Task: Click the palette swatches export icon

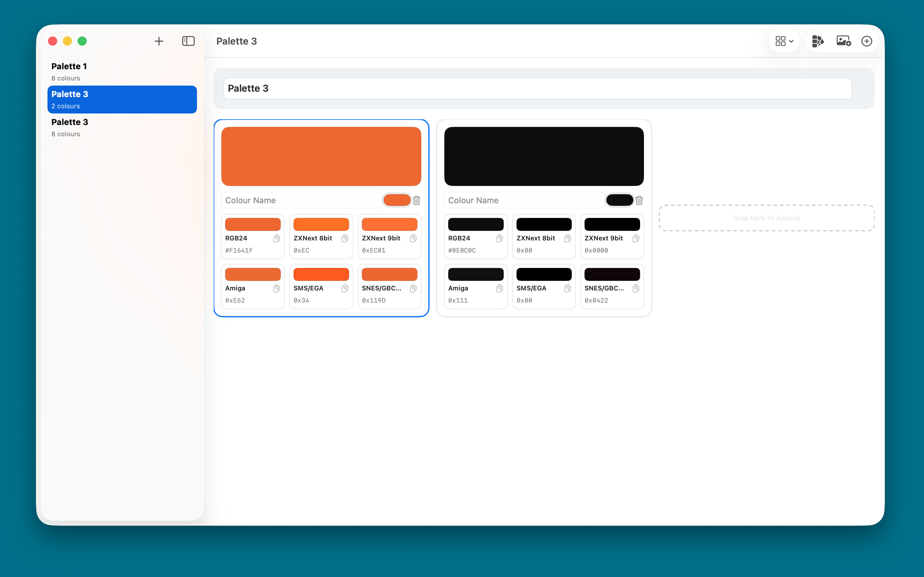Action: pos(817,41)
